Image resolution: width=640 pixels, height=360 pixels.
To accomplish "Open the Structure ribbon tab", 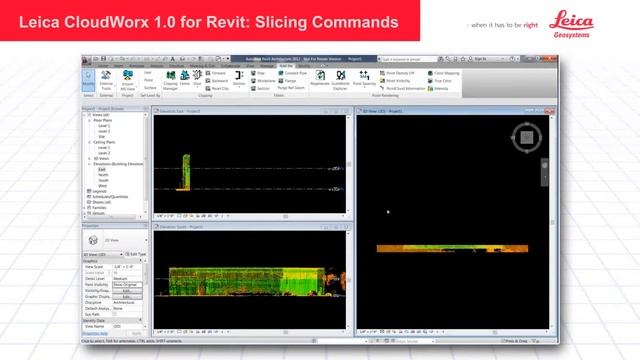I will (176, 66).
